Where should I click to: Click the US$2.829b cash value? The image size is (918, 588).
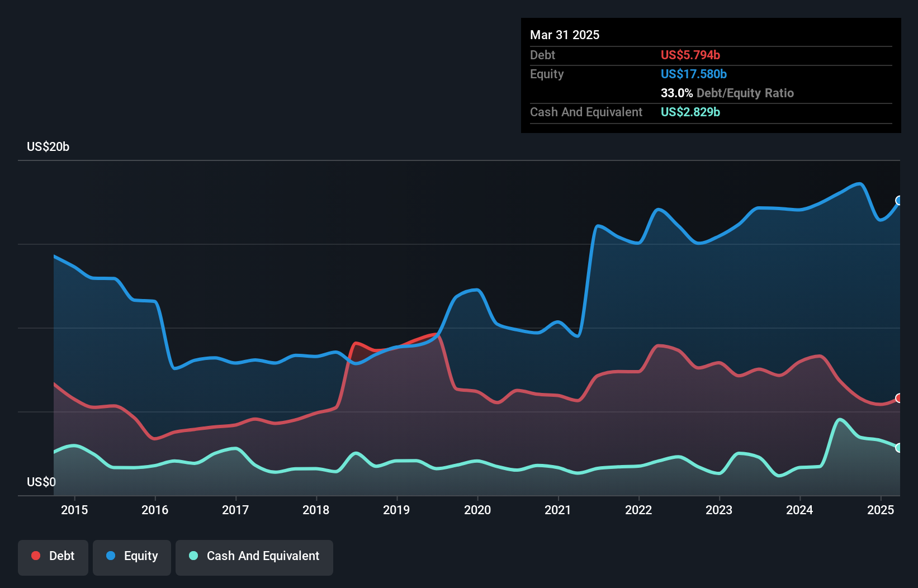tap(690, 112)
